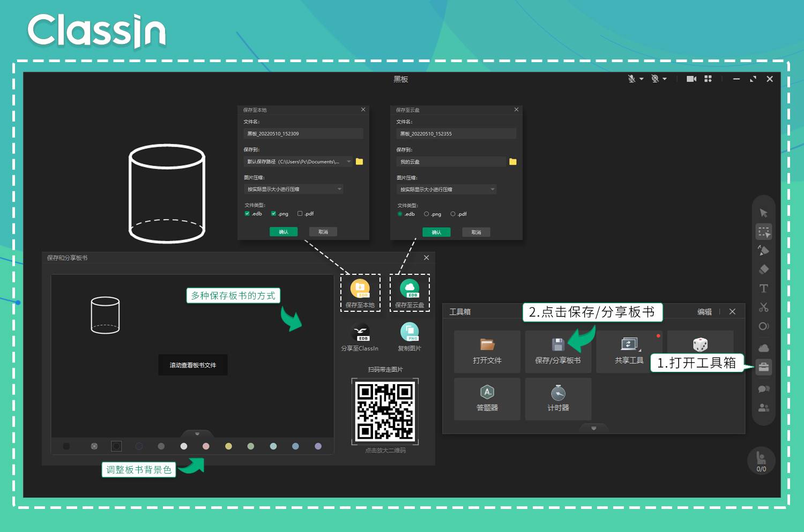This screenshot has height=532, width=804.
Task: Browse folder icon in 保存至云盘 dialog
Action: (513, 161)
